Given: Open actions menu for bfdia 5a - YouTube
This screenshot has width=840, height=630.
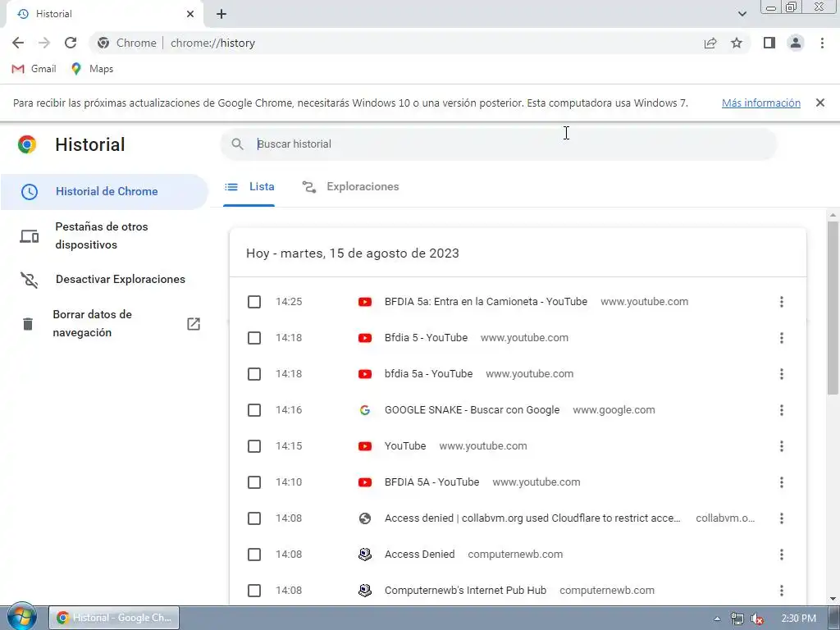Looking at the screenshot, I should pyautogui.click(x=782, y=374).
